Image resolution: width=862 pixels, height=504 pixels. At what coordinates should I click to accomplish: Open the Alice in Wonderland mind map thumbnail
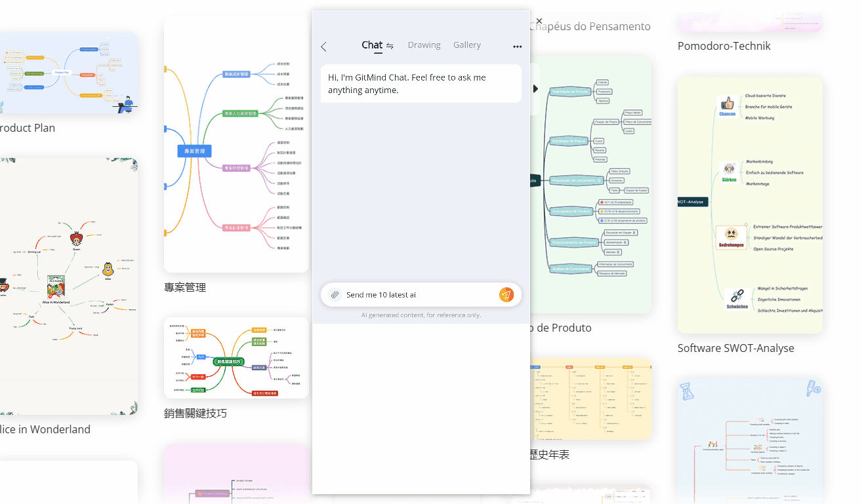coord(68,286)
